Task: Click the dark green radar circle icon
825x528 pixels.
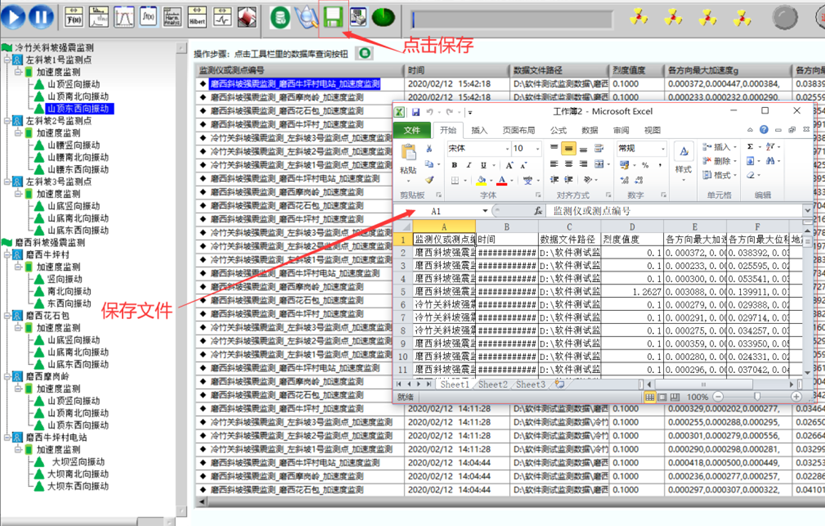Action: tap(383, 16)
